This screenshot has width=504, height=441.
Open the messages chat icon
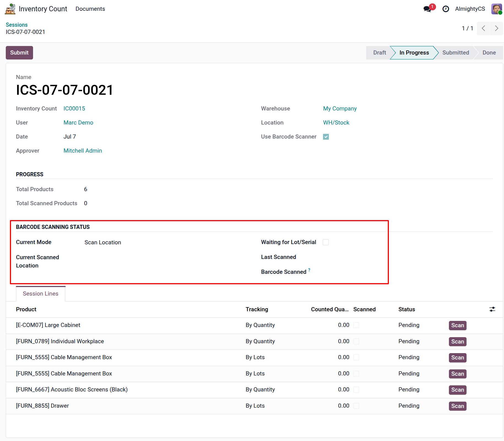427,9
